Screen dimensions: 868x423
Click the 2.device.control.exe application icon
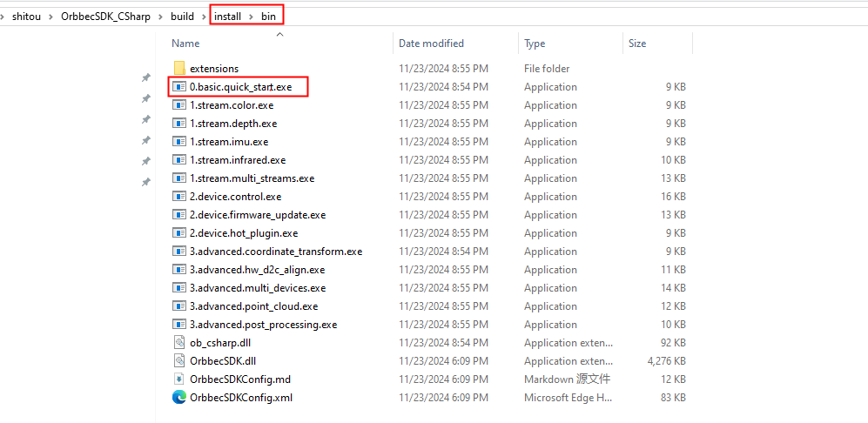[178, 196]
